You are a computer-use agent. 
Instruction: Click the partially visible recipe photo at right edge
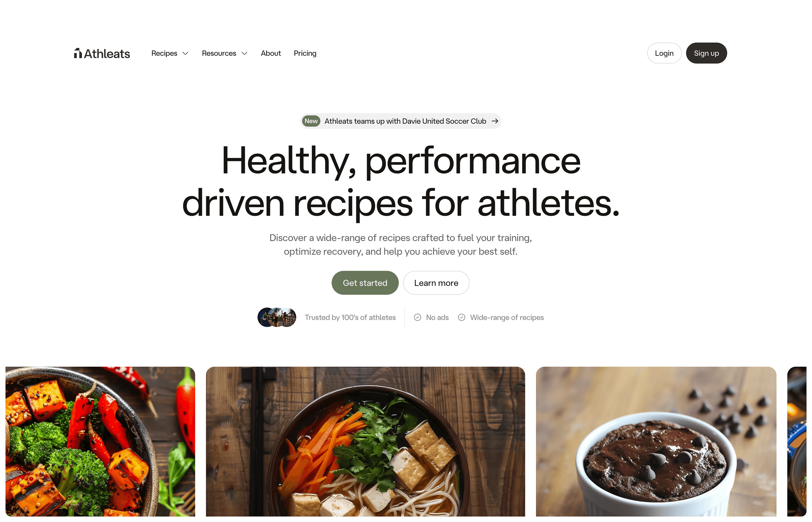pyautogui.click(x=796, y=441)
